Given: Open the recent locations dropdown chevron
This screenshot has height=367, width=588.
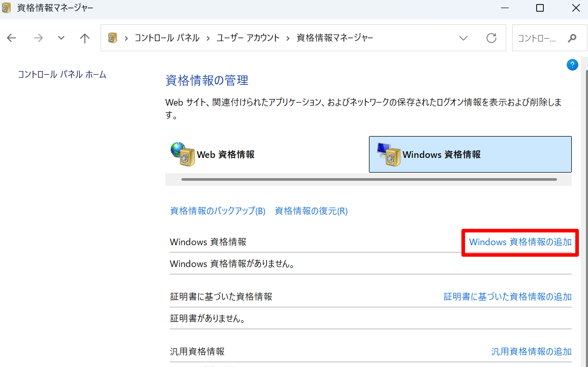Looking at the screenshot, I should [x=61, y=38].
